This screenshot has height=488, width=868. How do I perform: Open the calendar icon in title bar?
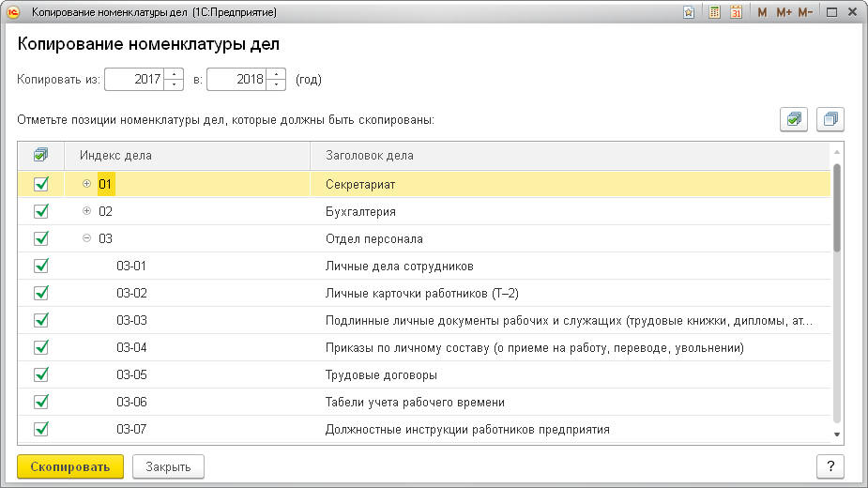coord(736,12)
